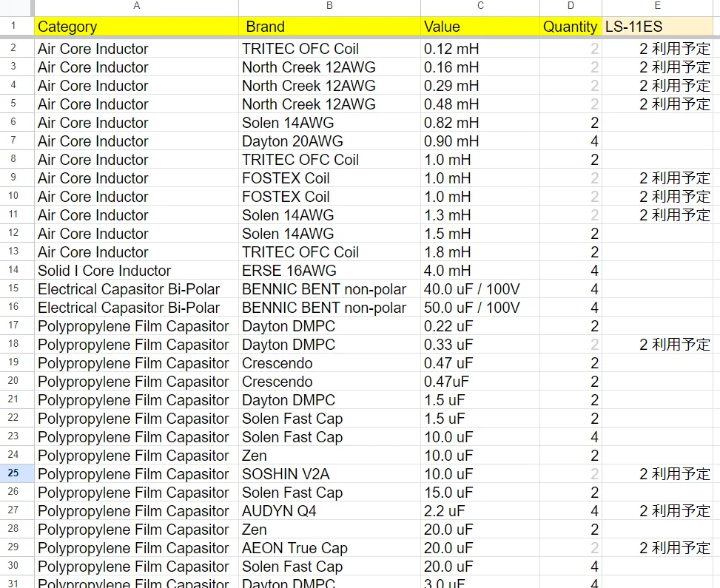This screenshot has width=720, height=588.
Task: Click the column E header
Action: (657, 6)
